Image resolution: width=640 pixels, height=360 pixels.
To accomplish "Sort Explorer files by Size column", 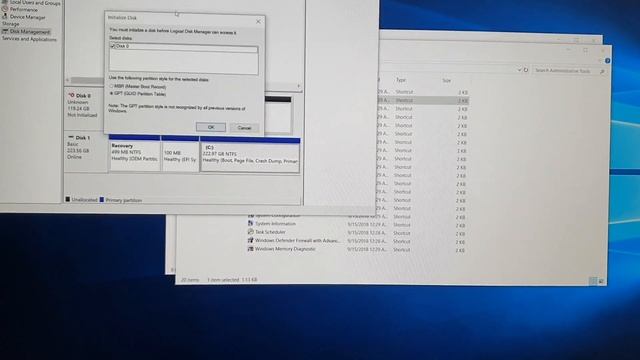I will 447,80.
